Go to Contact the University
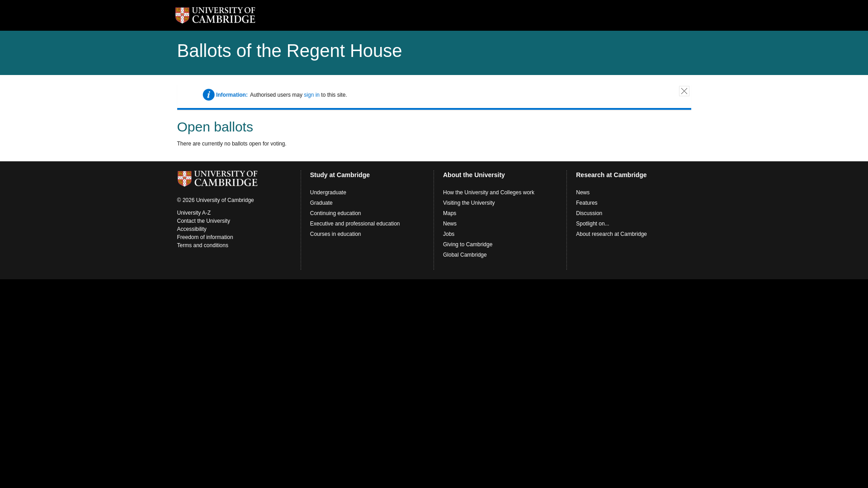868x488 pixels. tap(203, 221)
